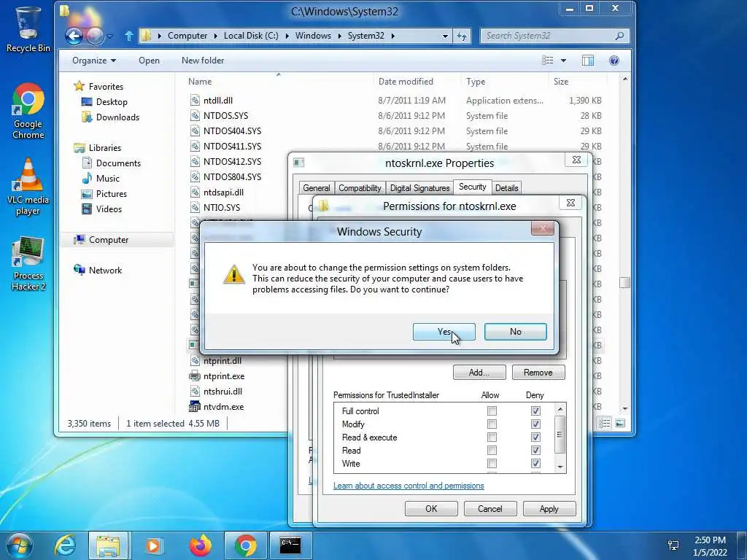Image resolution: width=747 pixels, height=560 pixels.
Task: Click the Start button on taskbar
Action: pos(19,545)
